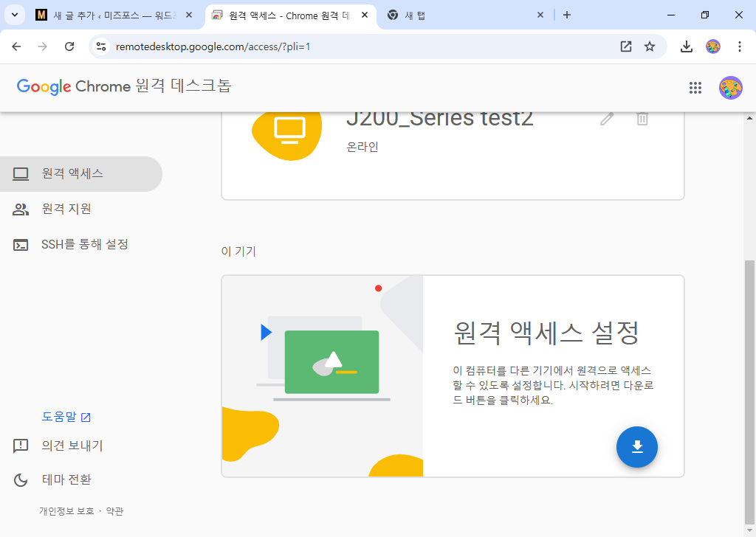Viewport: 756px width, 537px height.
Task: Open the Chrome profile avatar in toolbar
Action: (712, 46)
